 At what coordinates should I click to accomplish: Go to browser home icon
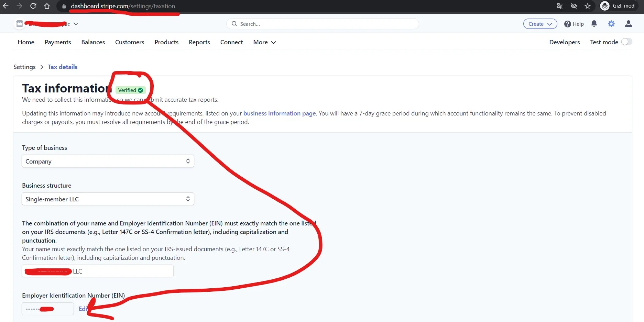[47, 6]
